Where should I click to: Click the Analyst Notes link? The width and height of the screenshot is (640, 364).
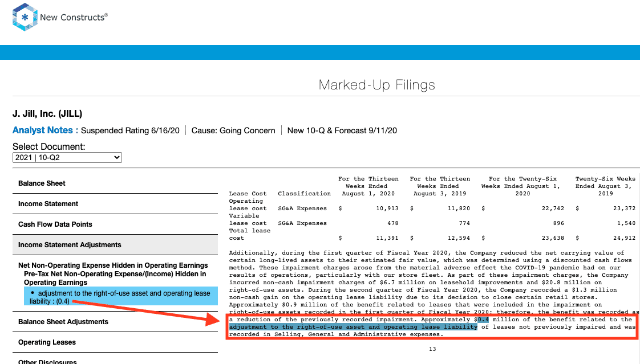(x=45, y=130)
